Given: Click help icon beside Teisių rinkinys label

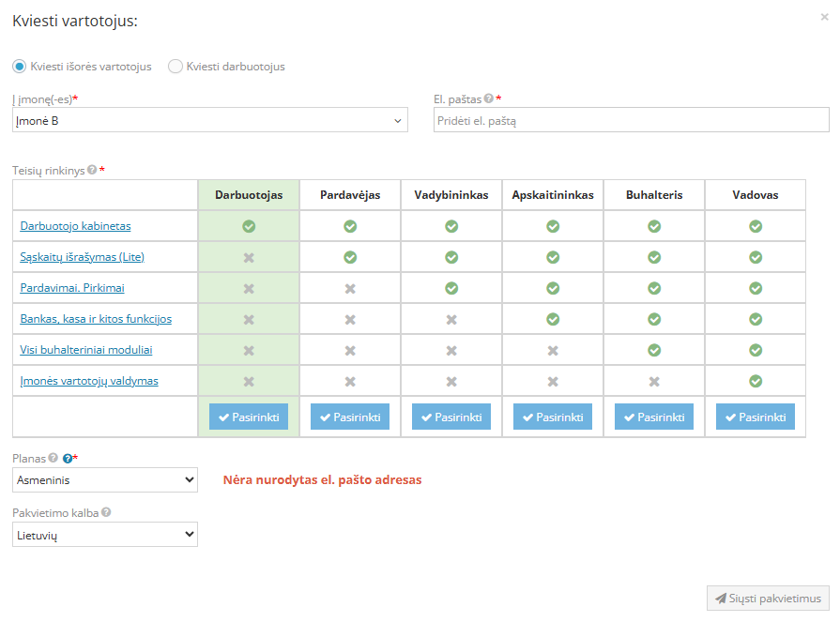Looking at the screenshot, I should [x=92, y=170].
